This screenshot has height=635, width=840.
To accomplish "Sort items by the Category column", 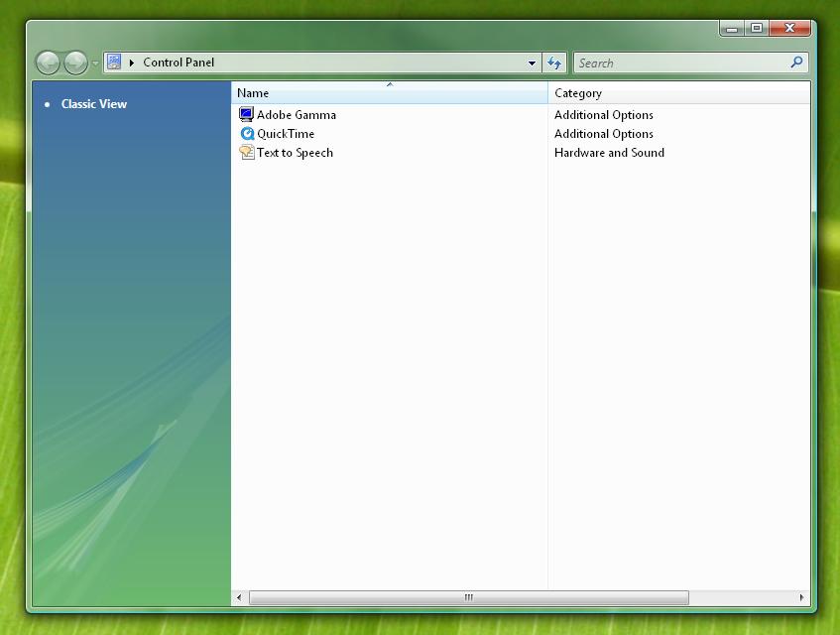I will (x=579, y=92).
